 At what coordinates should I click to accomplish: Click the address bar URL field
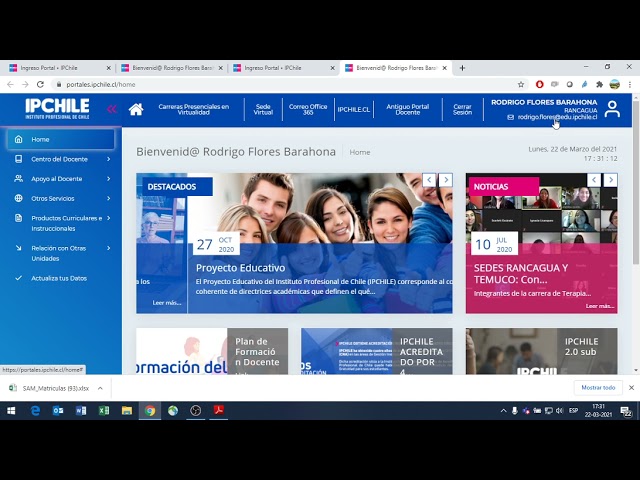coord(286,84)
